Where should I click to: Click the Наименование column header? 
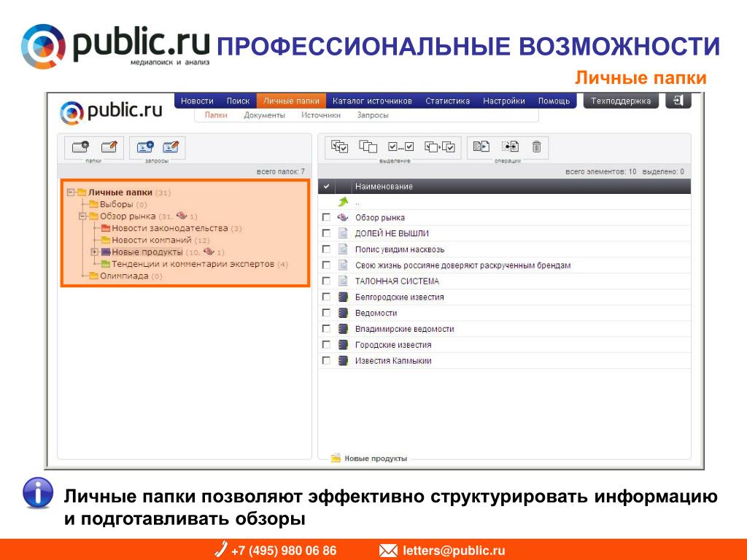point(384,187)
